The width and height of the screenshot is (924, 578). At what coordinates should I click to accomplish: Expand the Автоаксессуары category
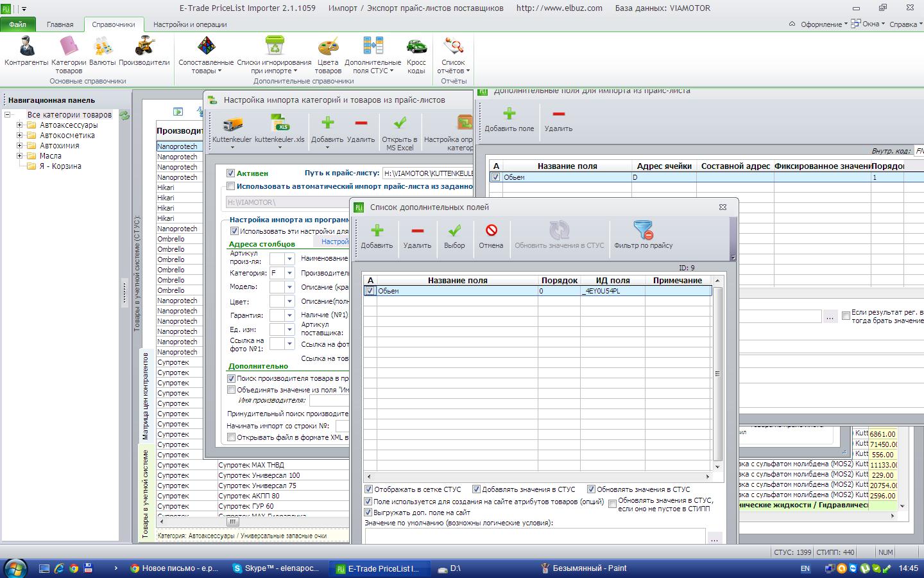pyautogui.click(x=19, y=125)
